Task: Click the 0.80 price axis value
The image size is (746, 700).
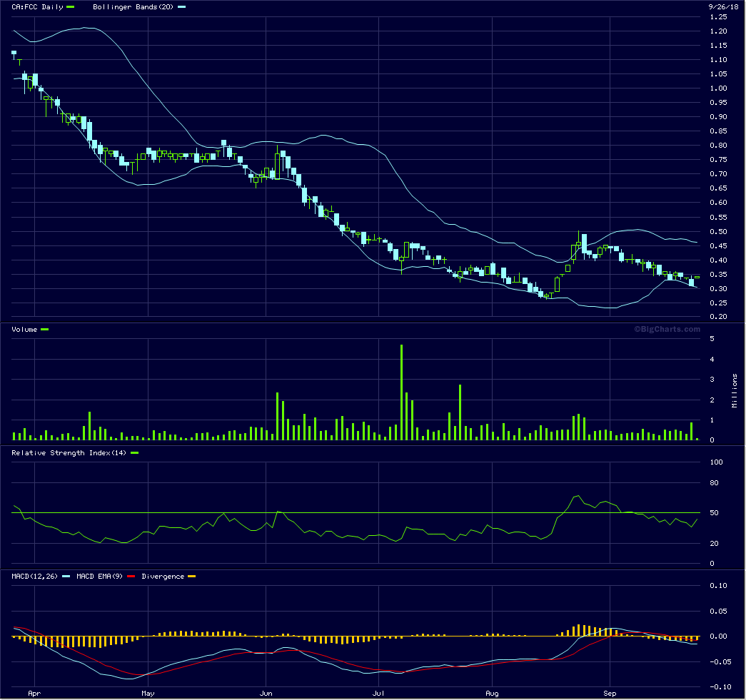Action: (x=718, y=146)
